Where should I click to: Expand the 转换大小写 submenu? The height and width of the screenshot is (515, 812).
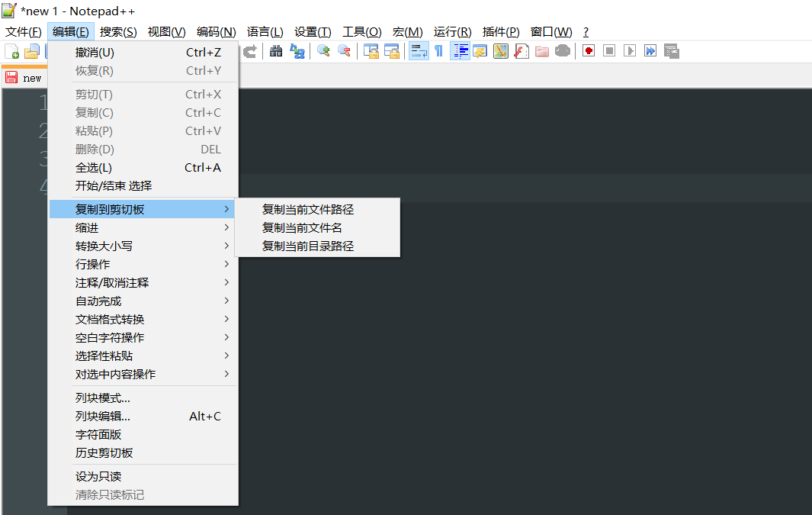click(143, 246)
